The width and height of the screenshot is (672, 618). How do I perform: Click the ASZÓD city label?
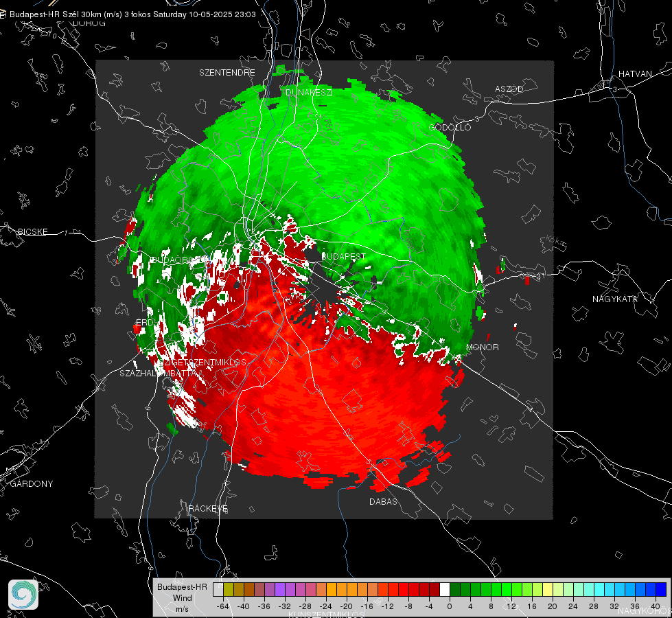[509, 89]
